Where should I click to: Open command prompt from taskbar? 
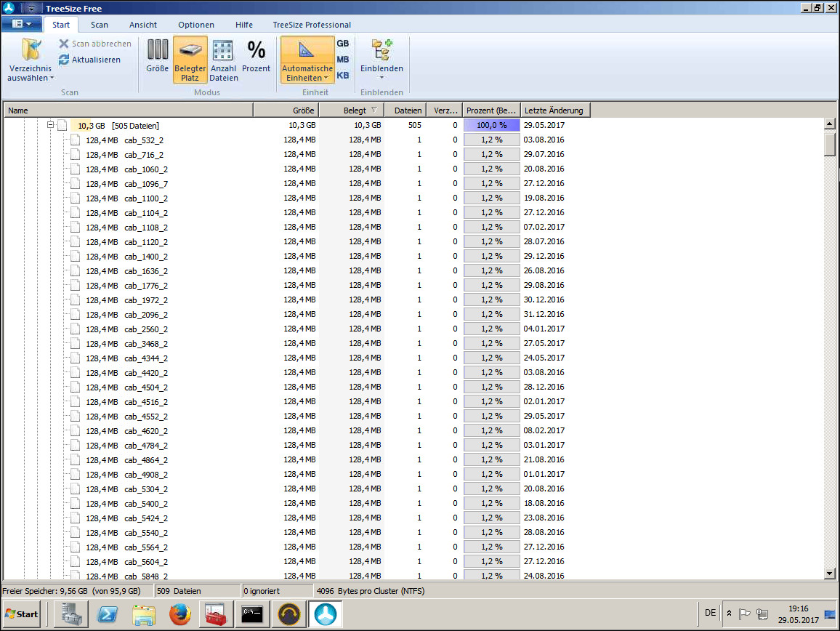coord(252,614)
